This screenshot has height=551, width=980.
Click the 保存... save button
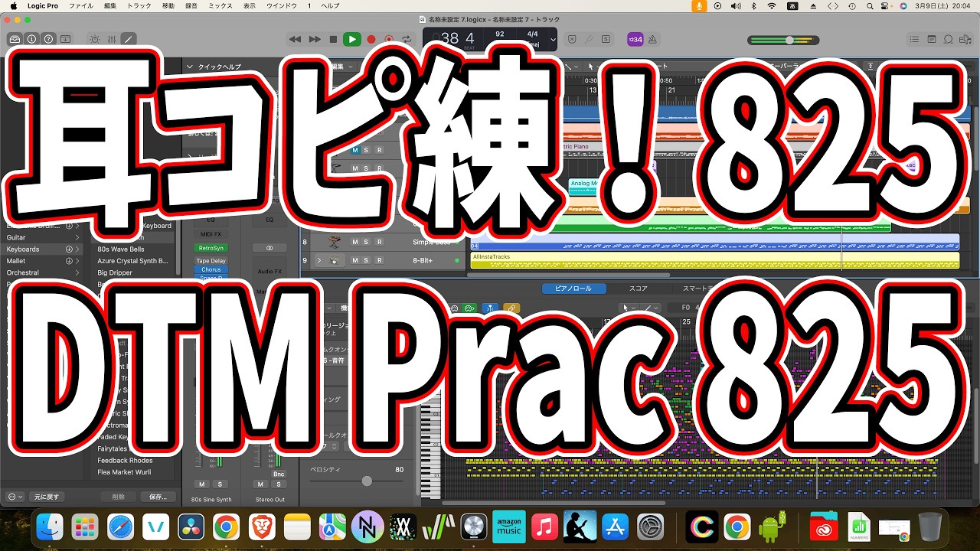click(158, 497)
